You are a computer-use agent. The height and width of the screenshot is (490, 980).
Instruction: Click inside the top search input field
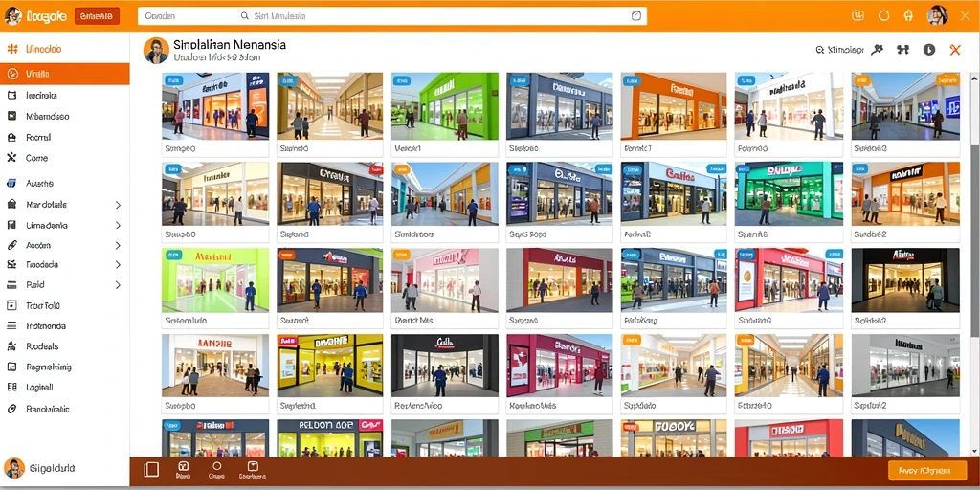391,16
